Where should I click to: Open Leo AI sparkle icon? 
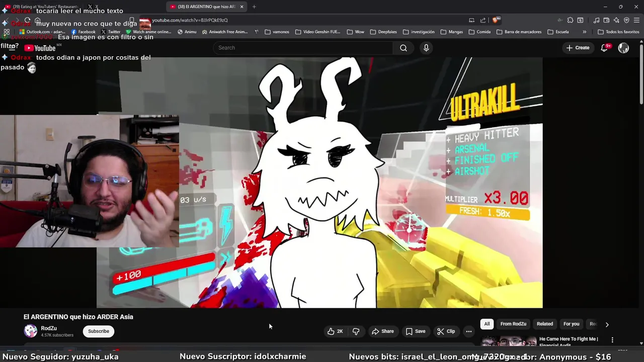click(x=616, y=20)
